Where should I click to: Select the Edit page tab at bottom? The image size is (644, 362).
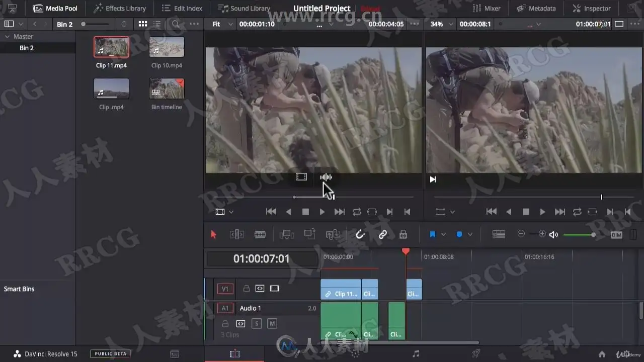[234, 354]
